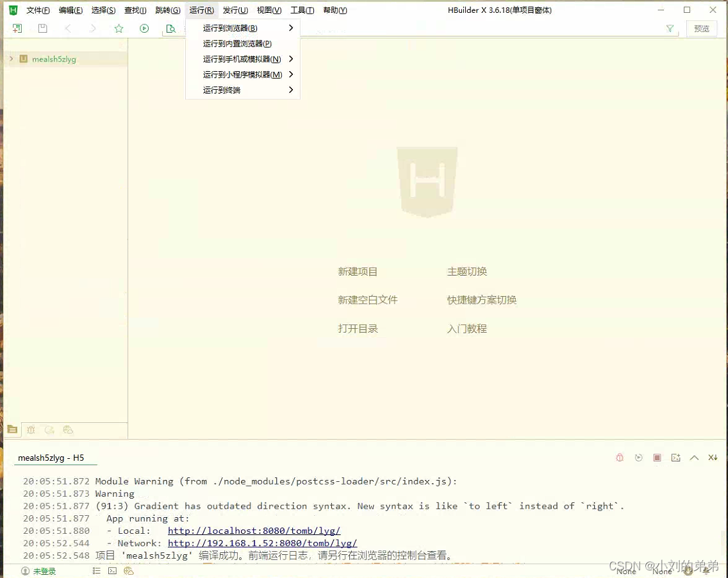Click the filter funnel icon
The width and height of the screenshot is (728, 578).
click(x=670, y=29)
